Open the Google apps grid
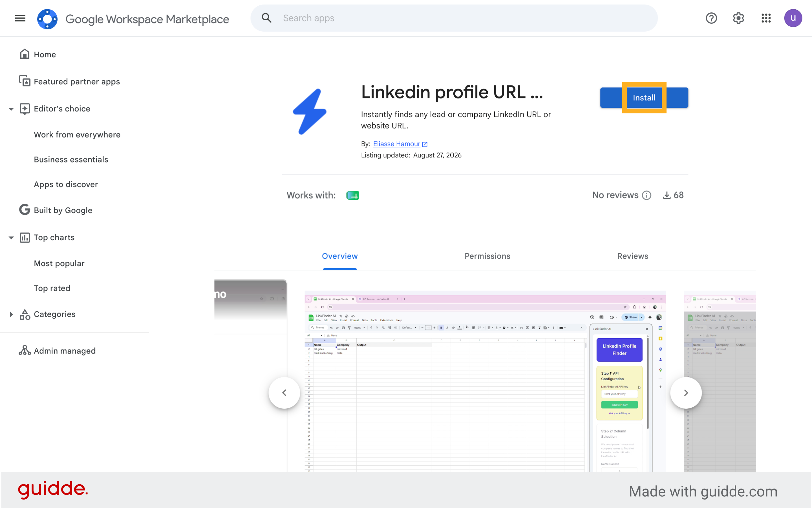This screenshot has height=508, width=812. point(766,18)
